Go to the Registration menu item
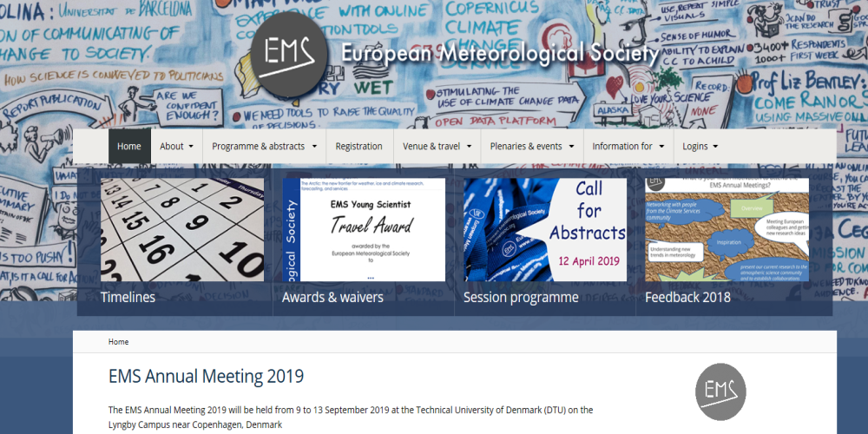Image resolution: width=868 pixels, height=434 pixels. point(358,146)
